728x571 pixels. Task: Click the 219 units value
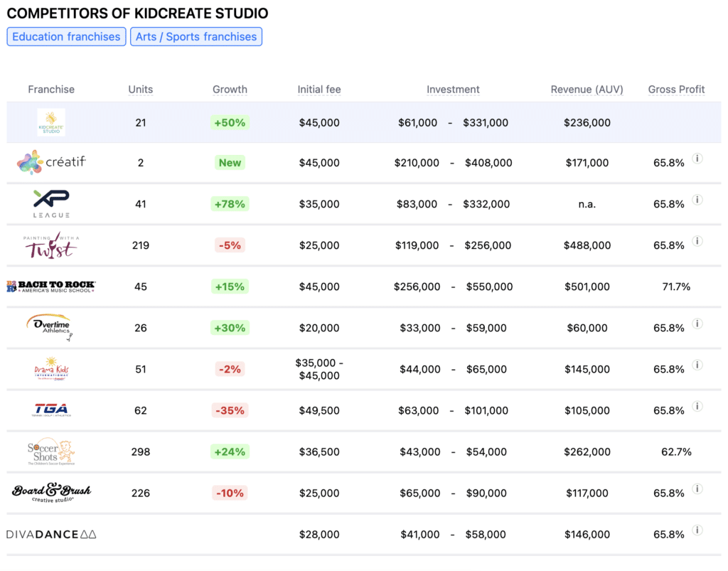tap(140, 245)
